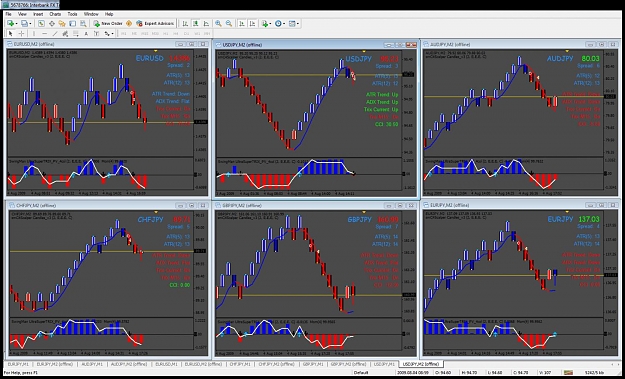Draw a vertical line tool

pyautogui.click(x=34, y=34)
